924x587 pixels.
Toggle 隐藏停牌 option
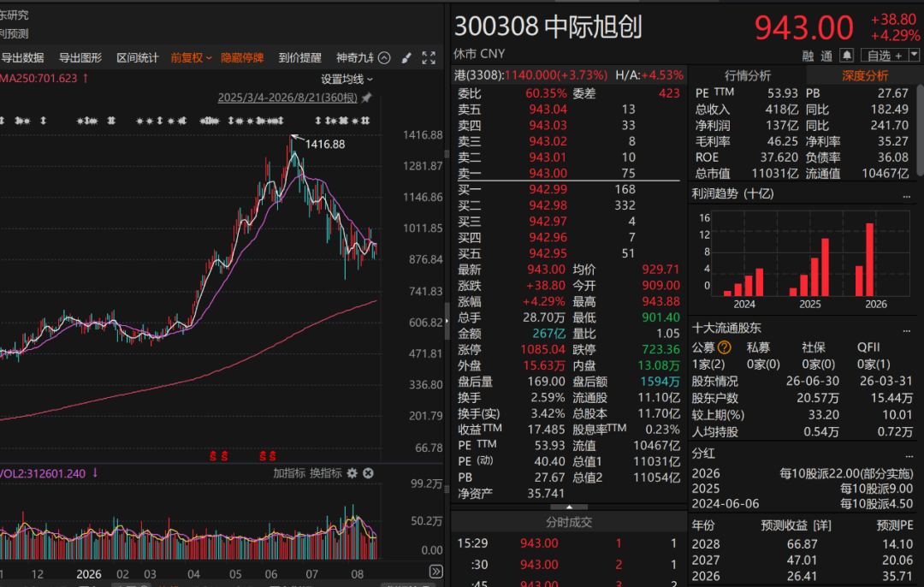pyautogui.click(x=242, y=57)
